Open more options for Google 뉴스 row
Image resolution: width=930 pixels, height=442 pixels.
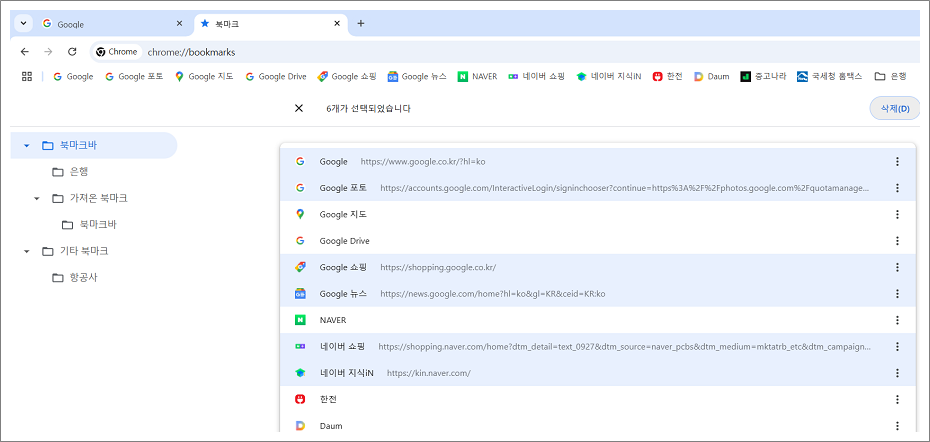point(897,294)
